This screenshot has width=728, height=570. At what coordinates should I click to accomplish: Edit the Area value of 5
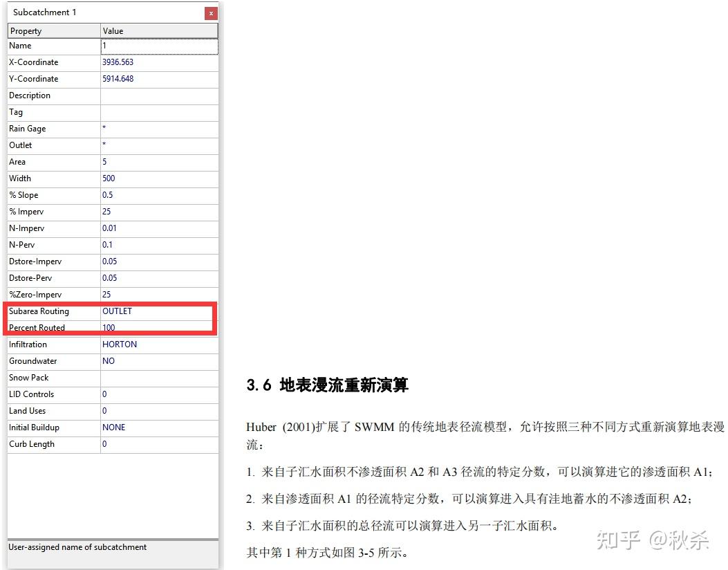(x=159, y=162)
